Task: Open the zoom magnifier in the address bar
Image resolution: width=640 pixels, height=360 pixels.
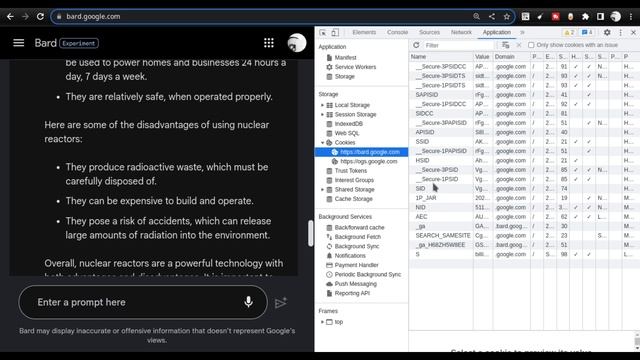Action: pos(476,16)
